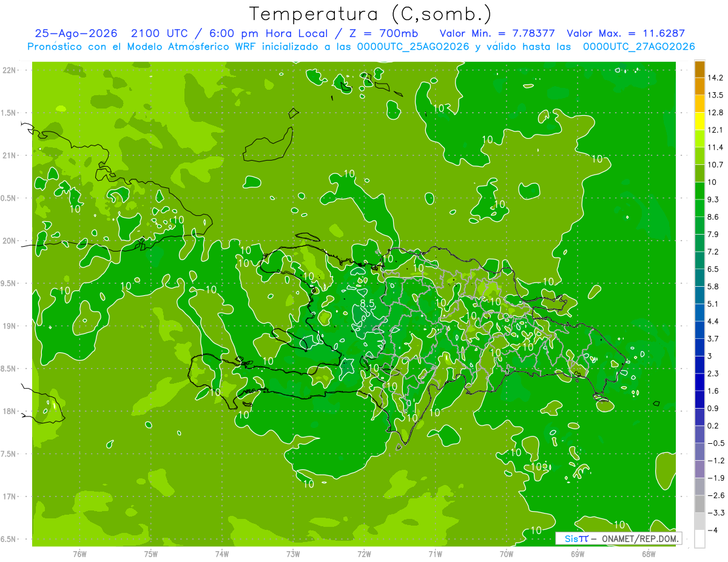Click the '72W' longitude axis label

(x=364, y=554)
